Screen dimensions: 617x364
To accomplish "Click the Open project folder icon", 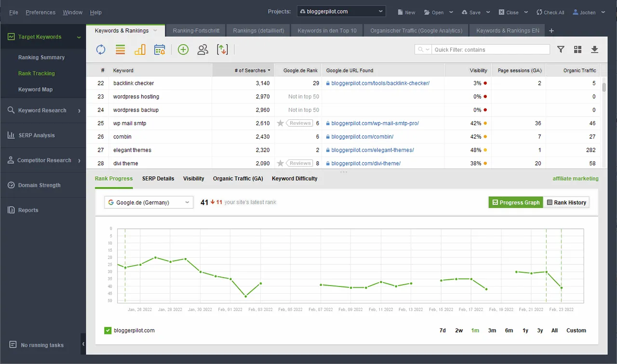I will [427, 13].
